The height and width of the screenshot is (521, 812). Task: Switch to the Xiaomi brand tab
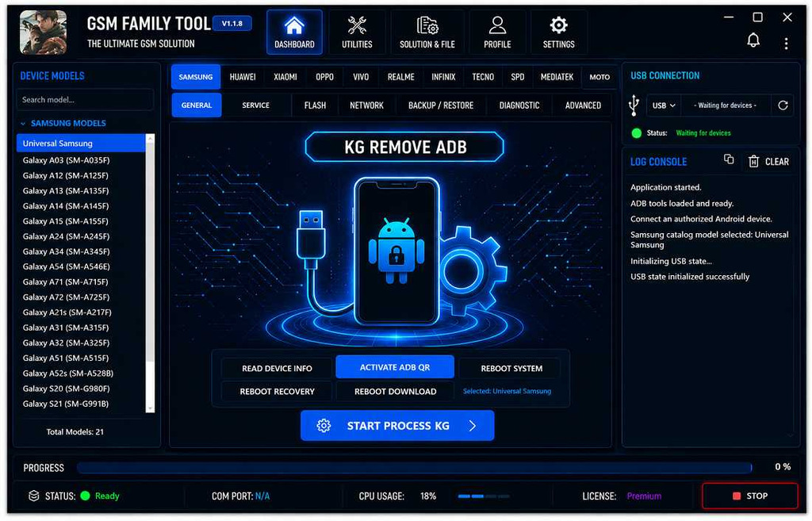(x=285, y=77)
